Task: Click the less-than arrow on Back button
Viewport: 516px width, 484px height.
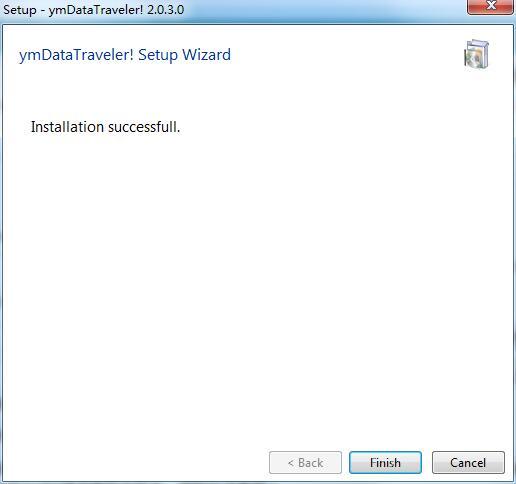Action: pos(291,463)
